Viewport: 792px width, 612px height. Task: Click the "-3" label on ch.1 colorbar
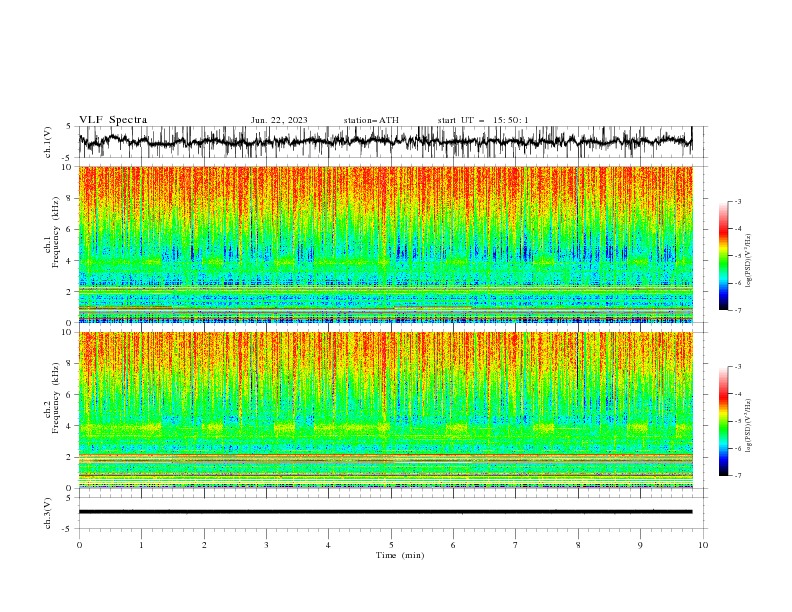point(737,201)
